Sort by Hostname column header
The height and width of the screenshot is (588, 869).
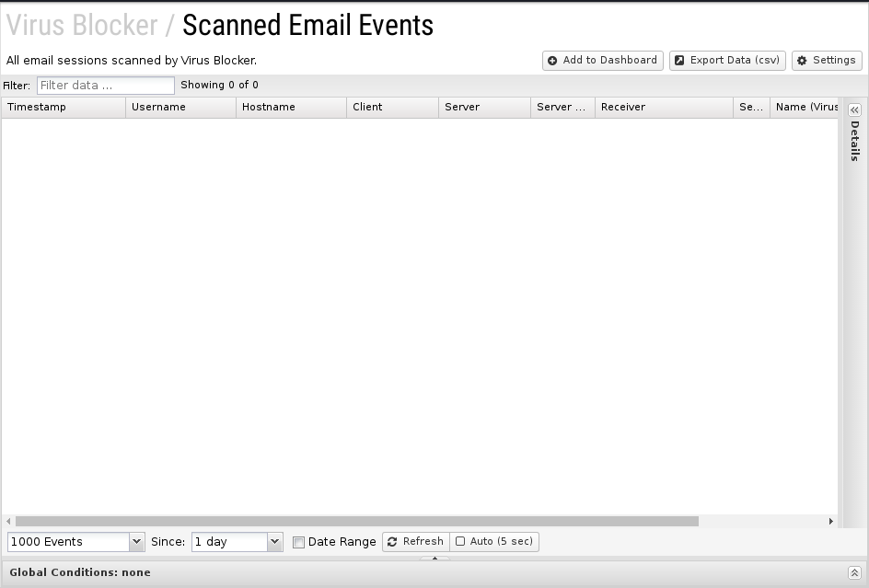pyautogui.click(x=291, y=107)
